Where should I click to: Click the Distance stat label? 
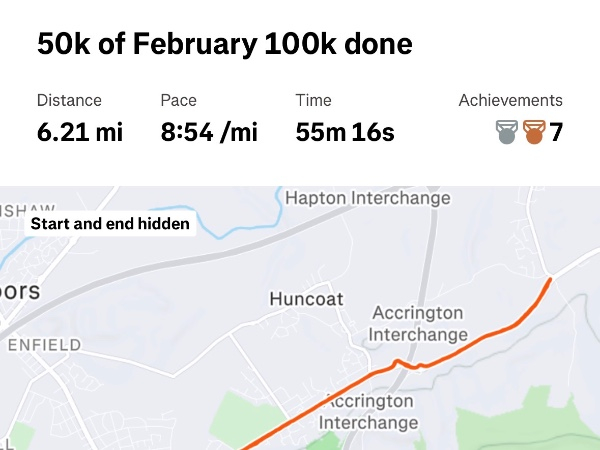(x=69, y=100)
